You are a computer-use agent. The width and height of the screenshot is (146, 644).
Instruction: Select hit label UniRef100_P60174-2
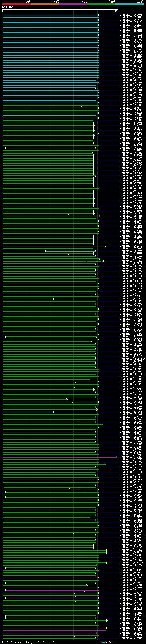(x=132, y=359)
